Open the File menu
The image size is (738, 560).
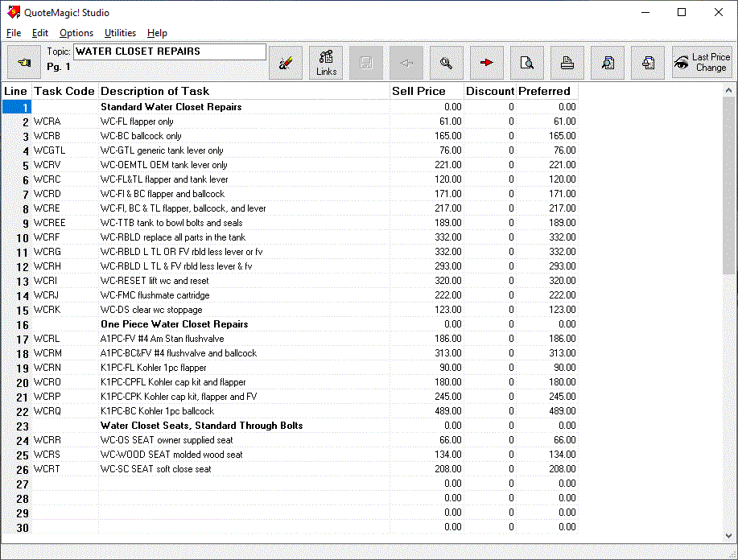14,33
